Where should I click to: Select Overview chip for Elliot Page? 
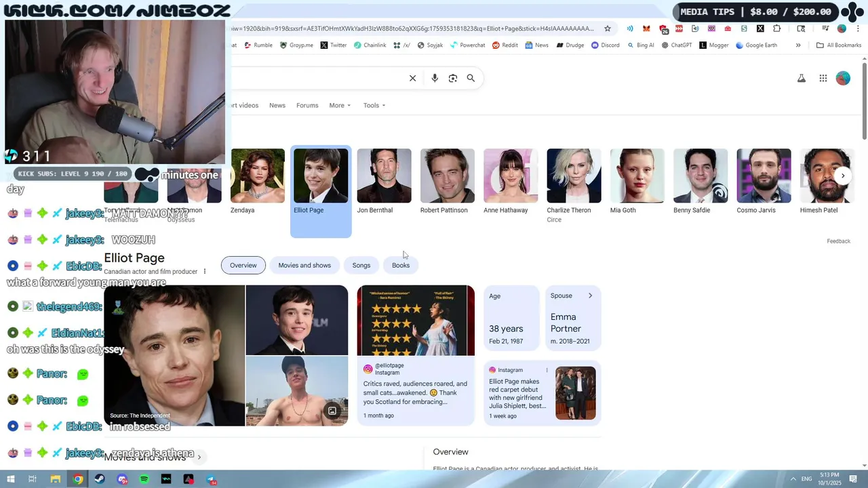243,265
